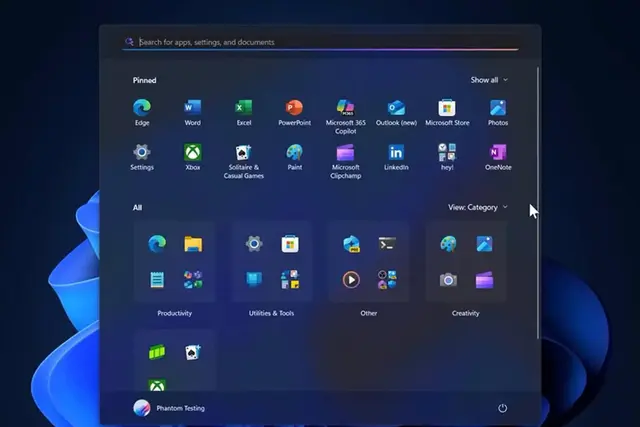Click the Start menu vertical scrollbar
The image size is (640, 427).
(538, 203)
